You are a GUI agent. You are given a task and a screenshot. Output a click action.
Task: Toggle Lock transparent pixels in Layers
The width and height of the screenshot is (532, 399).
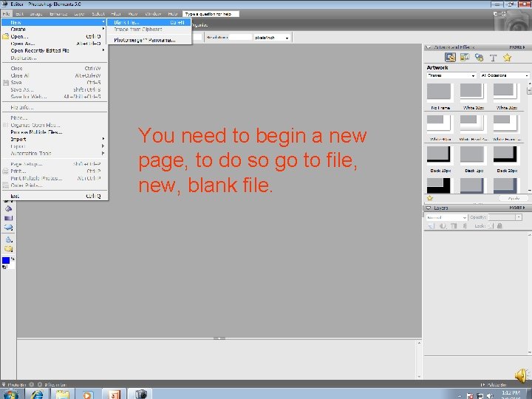click(x=491, y=226)
